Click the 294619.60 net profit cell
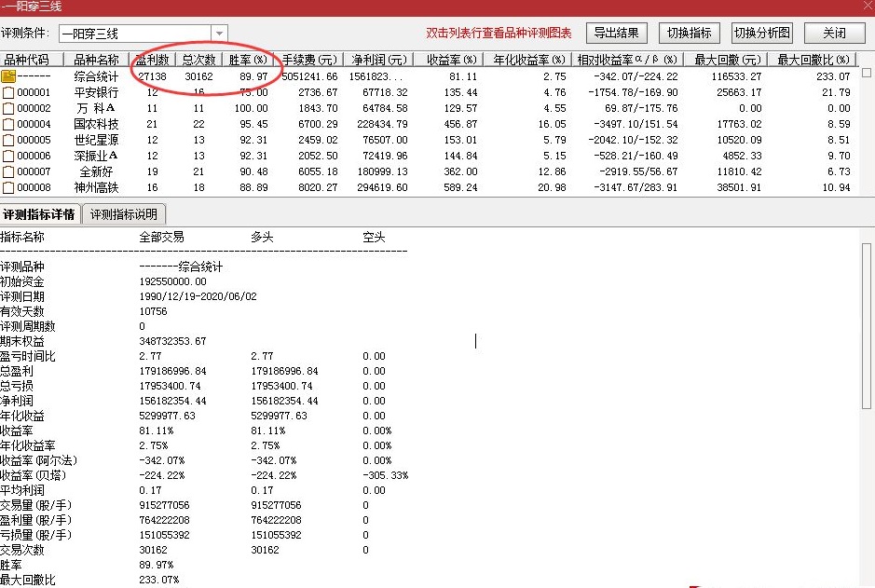Viewport: 875px width, 588px height. tap(382, 187)
